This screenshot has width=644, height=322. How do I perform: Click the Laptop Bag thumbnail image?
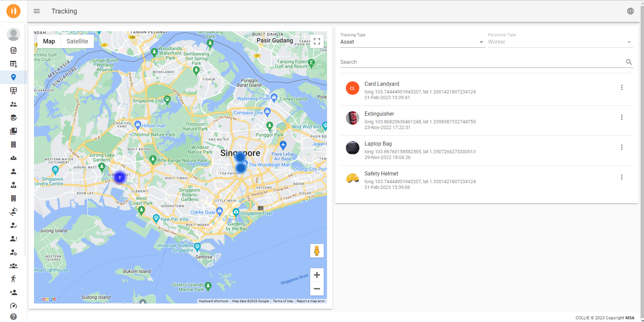coord(353,148)
